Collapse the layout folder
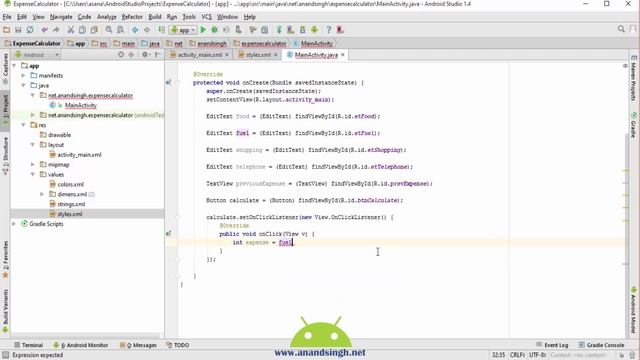Image resolution: width=640 pixels, height=360 pixels. 33,145
